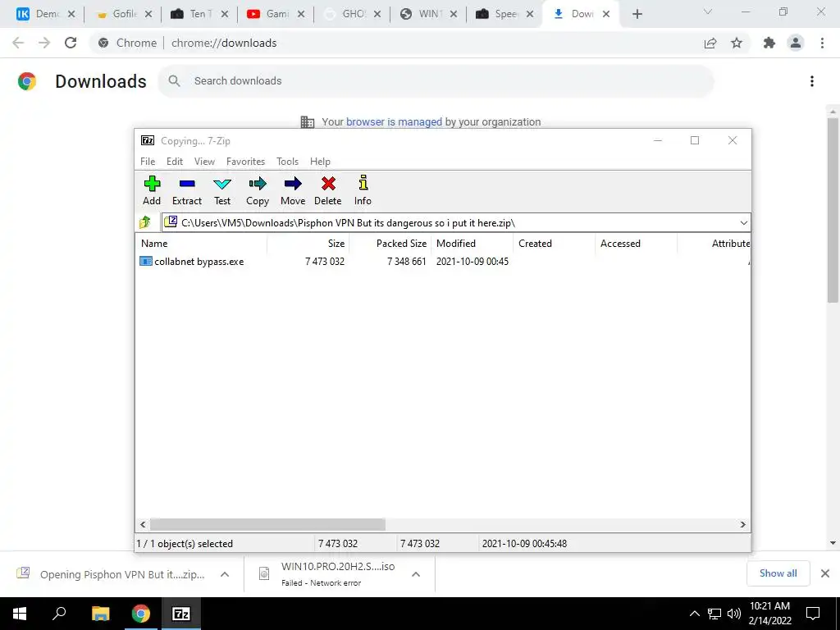Open the Windows Start menu
This screenshot has width=840, height=630.
click(x=20, y=614)
